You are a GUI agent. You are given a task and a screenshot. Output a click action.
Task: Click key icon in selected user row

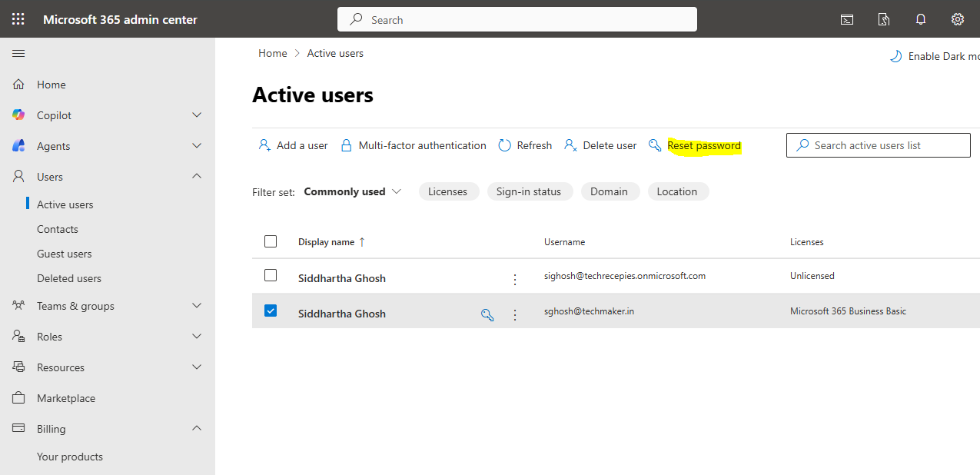487,314
